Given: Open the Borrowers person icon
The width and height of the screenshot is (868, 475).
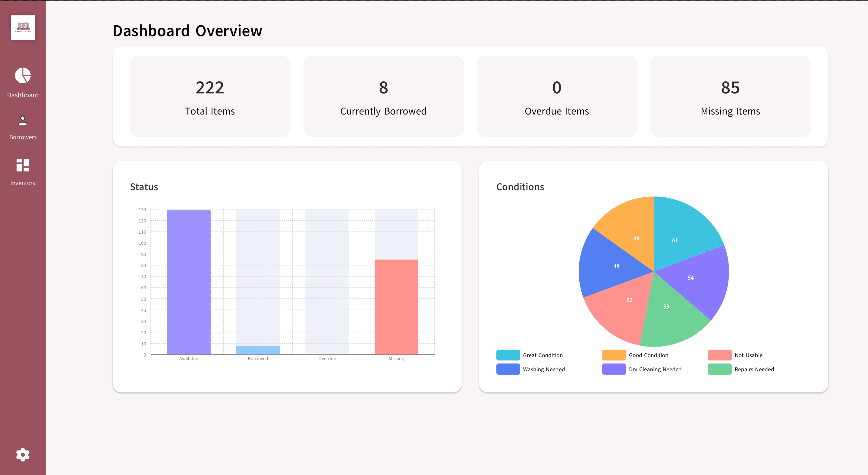Looking at the screenshot, I should point(23,121).
